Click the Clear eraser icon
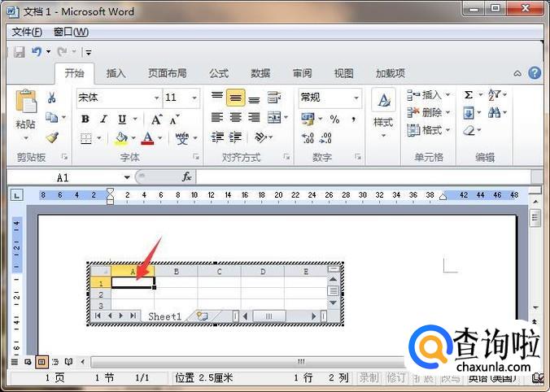 tap(469, 131)
